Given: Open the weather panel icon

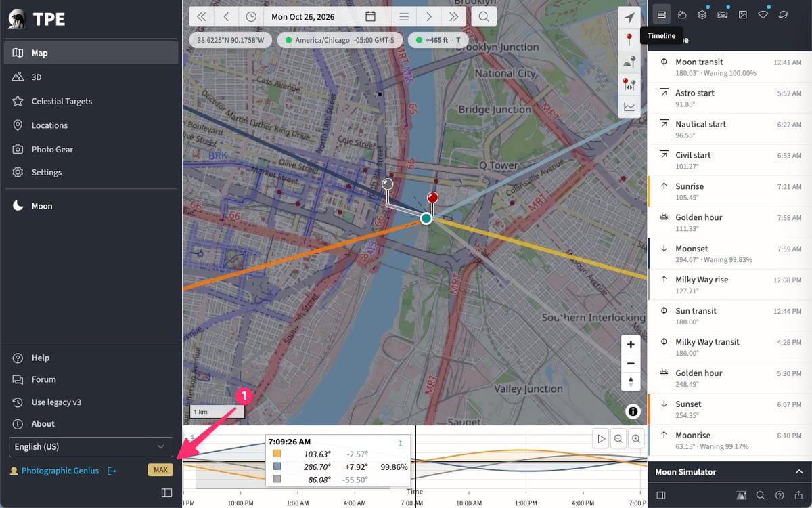Looking at the screenshot, I should [682, 14].
